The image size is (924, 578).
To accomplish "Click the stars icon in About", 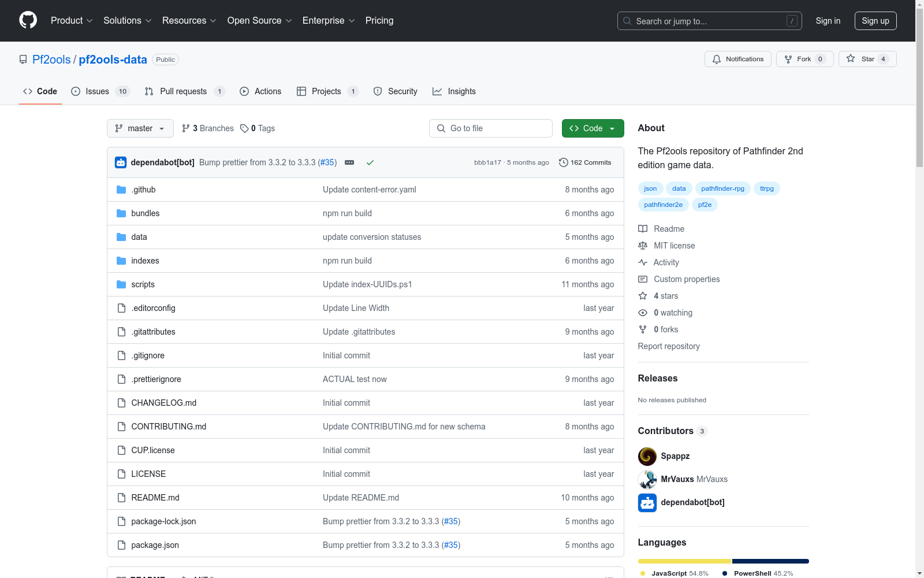I will [643, 296].
